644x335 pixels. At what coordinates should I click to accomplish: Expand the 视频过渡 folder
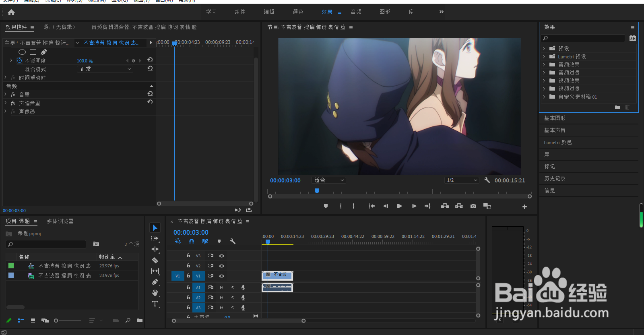click(544, 89)
